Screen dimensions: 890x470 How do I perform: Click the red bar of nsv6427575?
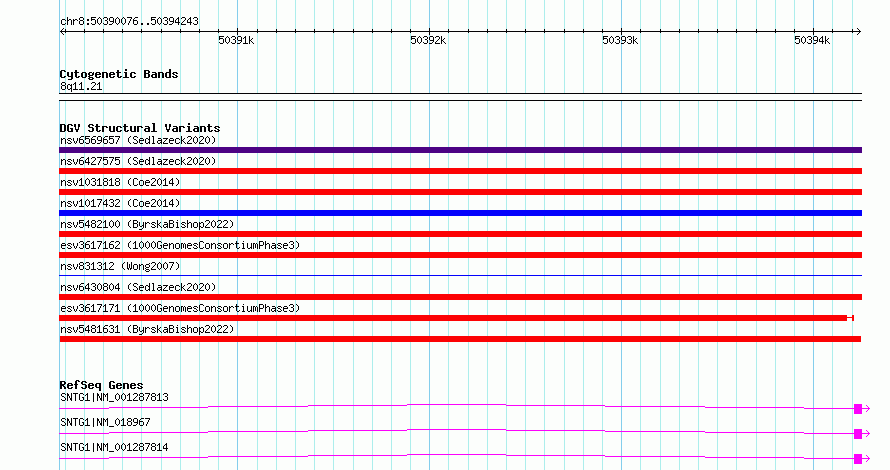pos(460,171)
